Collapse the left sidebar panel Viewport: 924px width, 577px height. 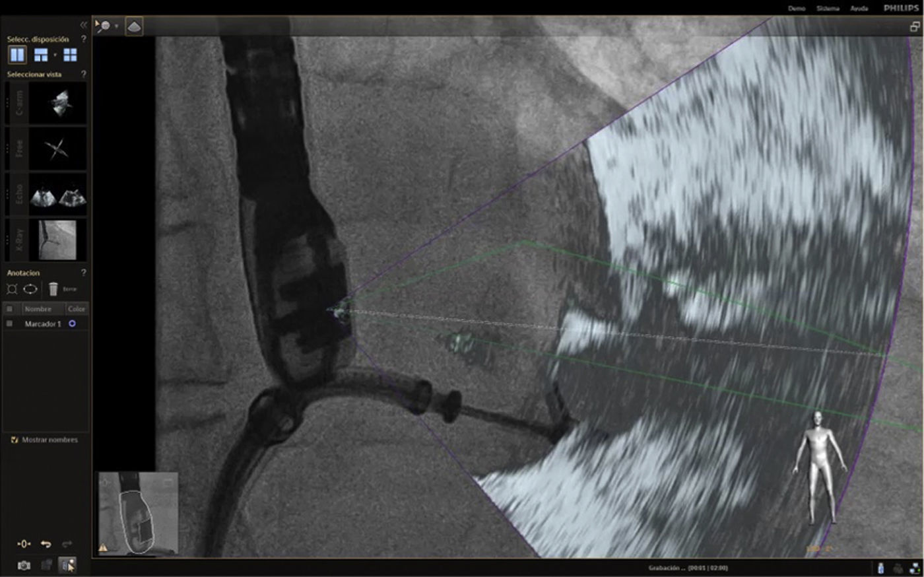coord(83,24)
